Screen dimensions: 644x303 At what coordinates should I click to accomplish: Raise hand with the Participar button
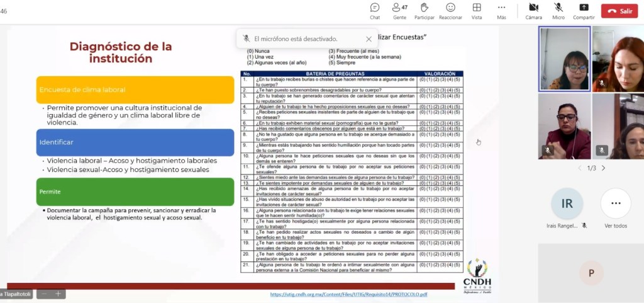click(425, 11)
